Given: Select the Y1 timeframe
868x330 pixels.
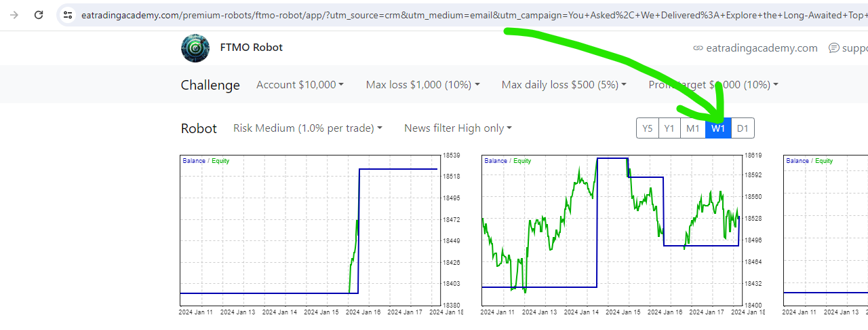Looking at the screenshot, I should coord(670,128).
